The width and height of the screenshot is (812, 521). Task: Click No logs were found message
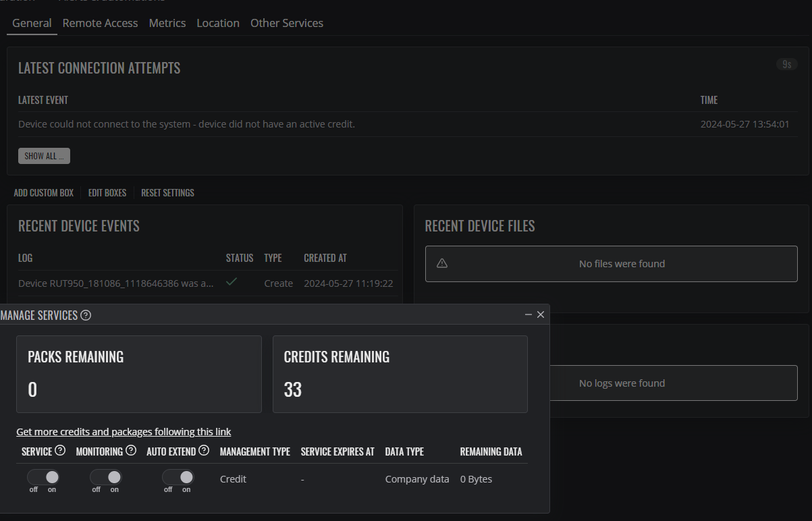tap(622, 383)
